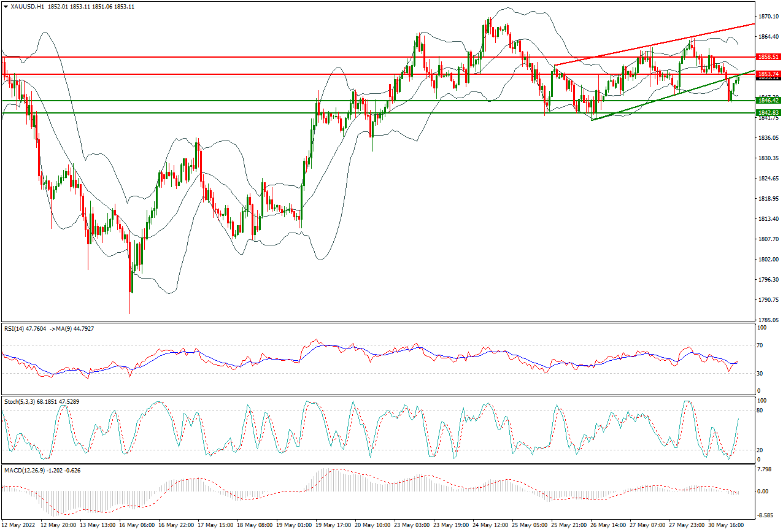Click the 23 May 03:00 time label
Screen dimensions: 783x532
click(412, 526)
